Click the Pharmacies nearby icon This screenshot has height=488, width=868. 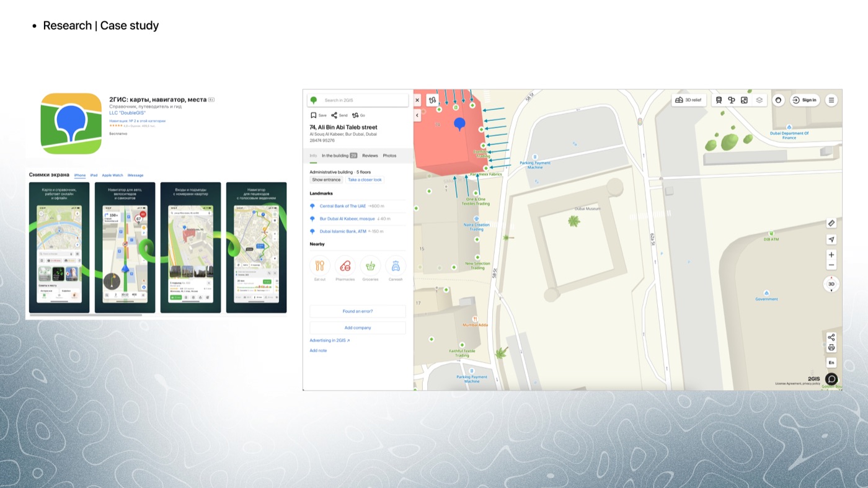point(345,266)
